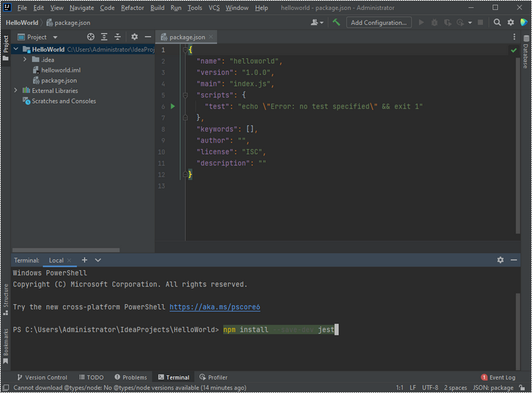
Task: Open the run options dropdown arrow
Action: point(470,23)
